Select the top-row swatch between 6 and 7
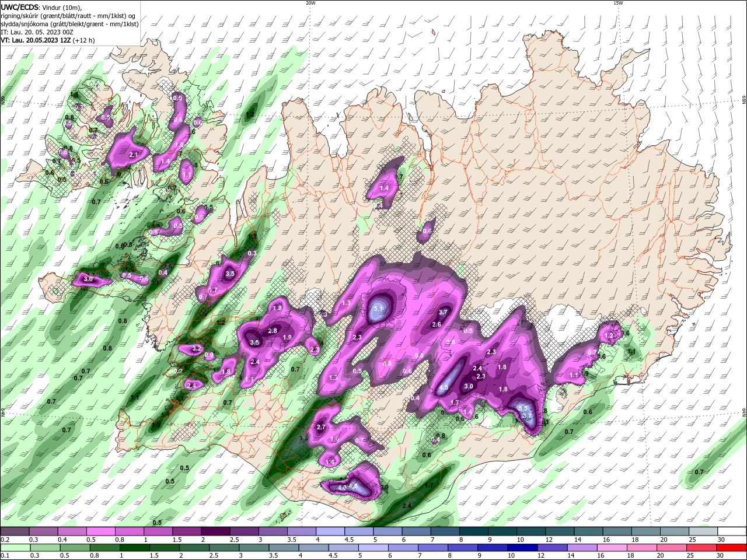This screenshot has width=747, height=560. click(416, 531)
